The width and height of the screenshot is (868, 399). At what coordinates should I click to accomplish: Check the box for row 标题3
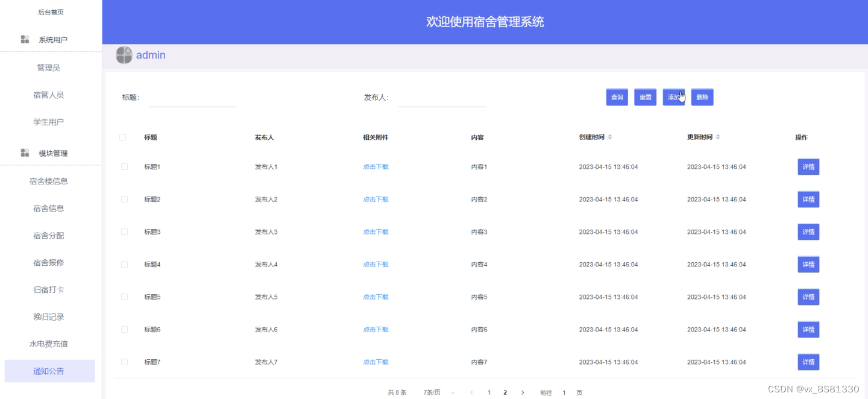124,232
